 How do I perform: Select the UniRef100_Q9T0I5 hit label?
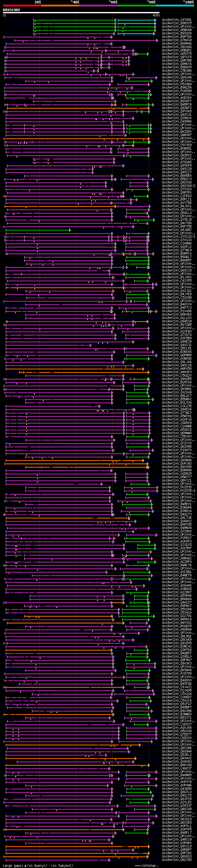[x=177, y=57]
